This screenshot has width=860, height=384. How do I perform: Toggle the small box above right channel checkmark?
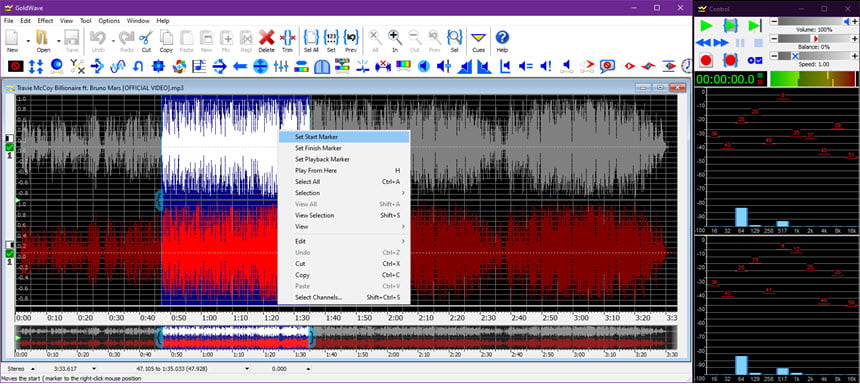9,244
